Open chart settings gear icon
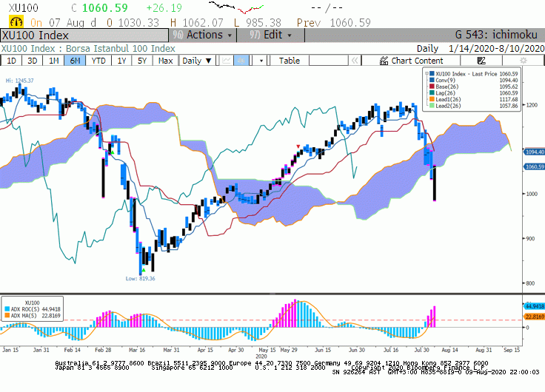 point(523,61)
